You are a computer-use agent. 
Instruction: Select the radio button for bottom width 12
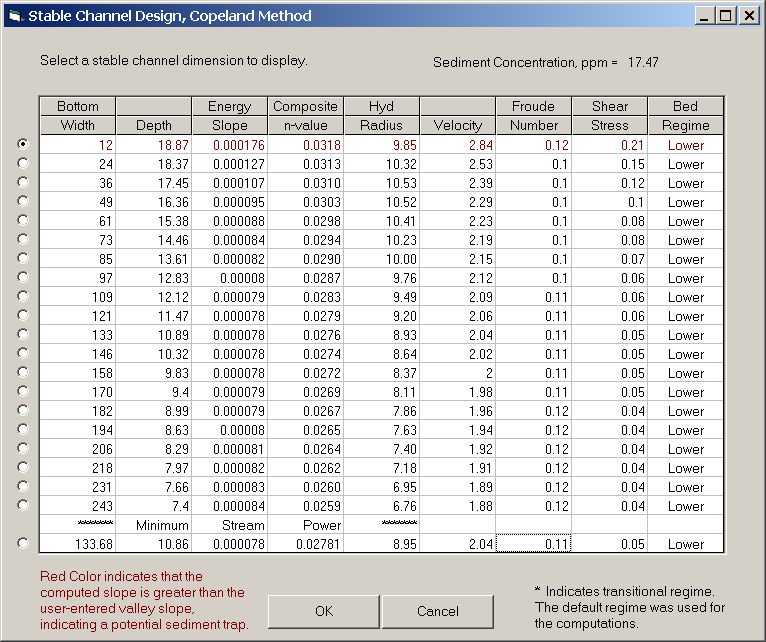23,144
